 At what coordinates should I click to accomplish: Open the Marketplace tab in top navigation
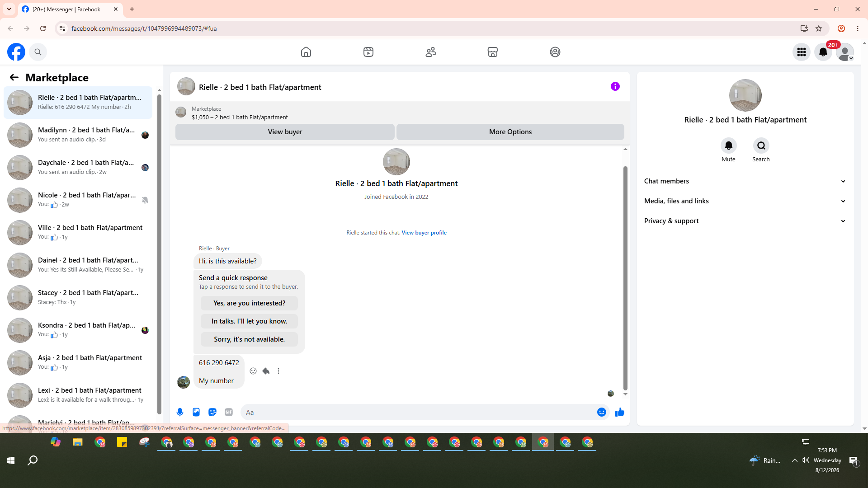pyautogui.click(x=493, y=52)
